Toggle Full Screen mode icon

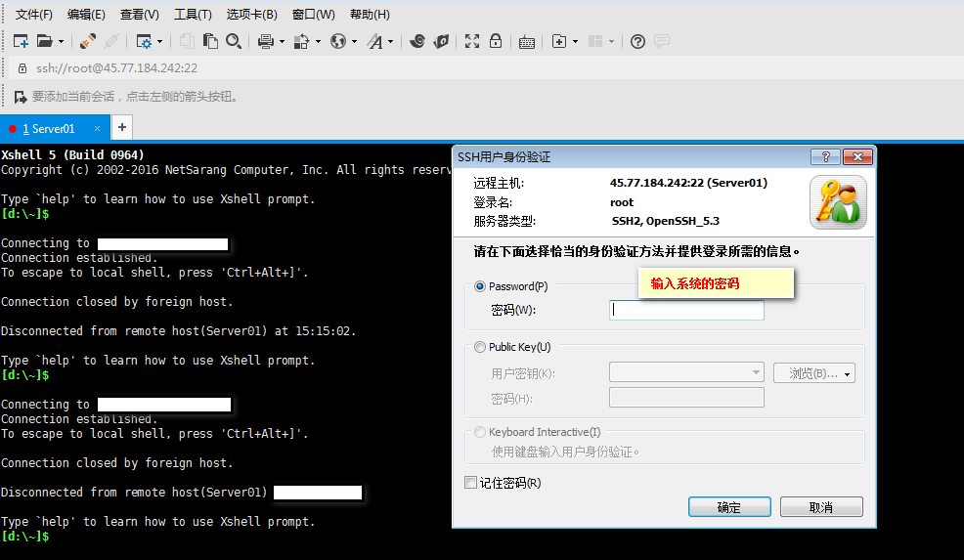(472, 41)
